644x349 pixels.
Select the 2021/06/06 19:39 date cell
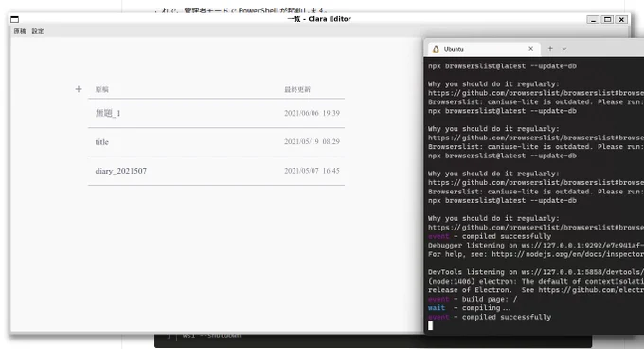[x=312, y=113]
